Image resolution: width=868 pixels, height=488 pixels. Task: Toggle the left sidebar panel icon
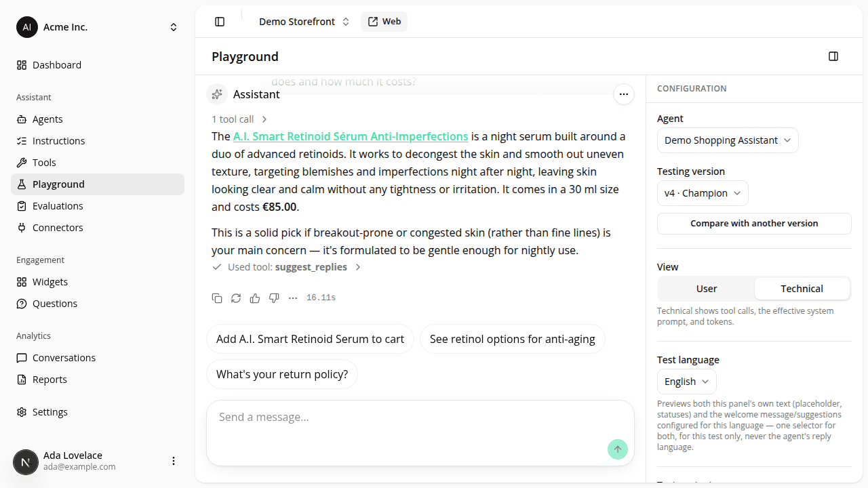point(220,22)
